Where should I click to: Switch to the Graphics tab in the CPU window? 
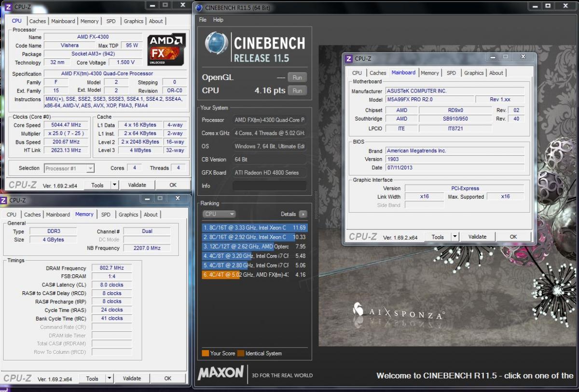[x=134, y=21]
